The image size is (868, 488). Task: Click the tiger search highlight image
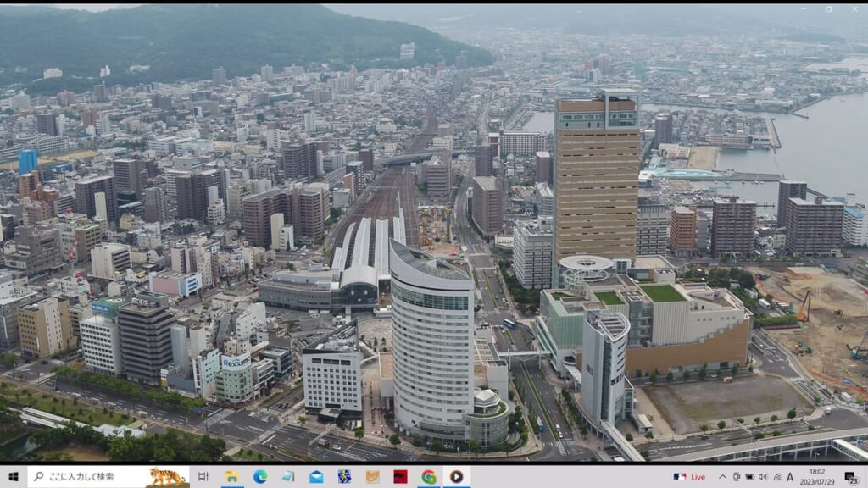pyautogui.click(x=167, y=476)
